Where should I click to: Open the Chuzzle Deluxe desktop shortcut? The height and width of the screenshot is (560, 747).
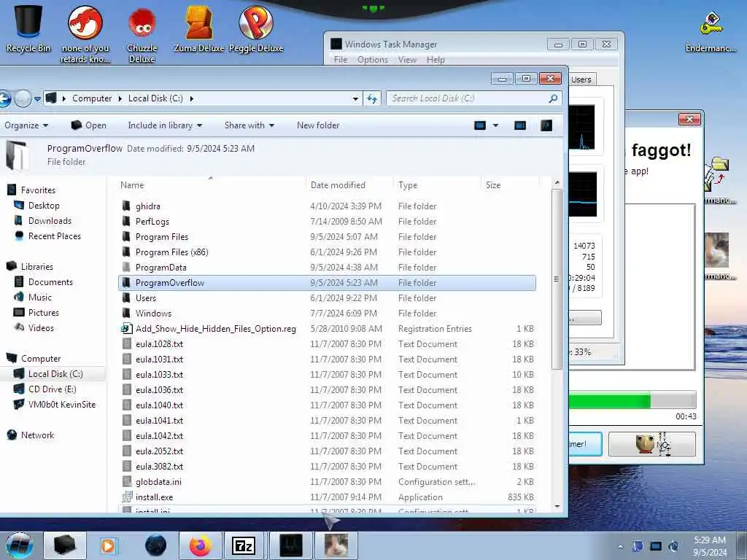click(x=142, y=34)
